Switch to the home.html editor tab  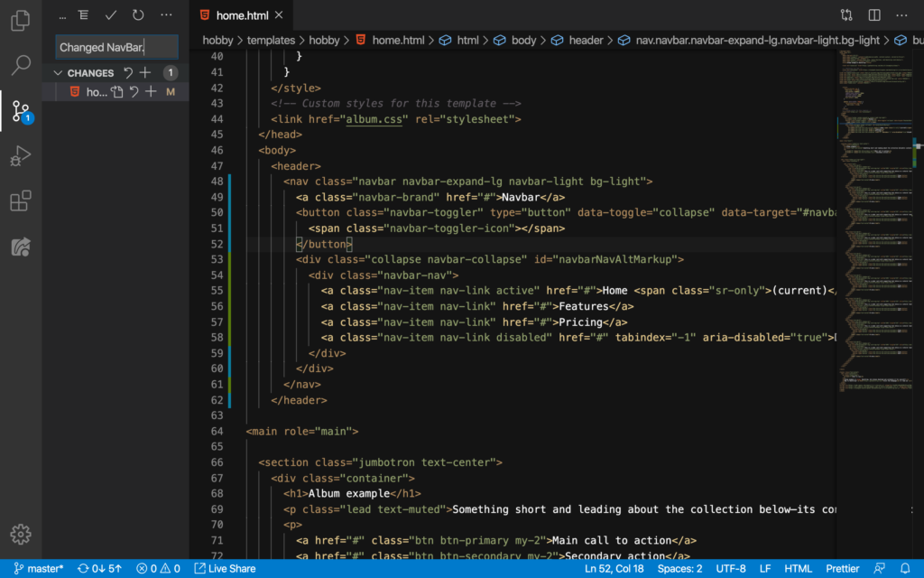[242, 15]
